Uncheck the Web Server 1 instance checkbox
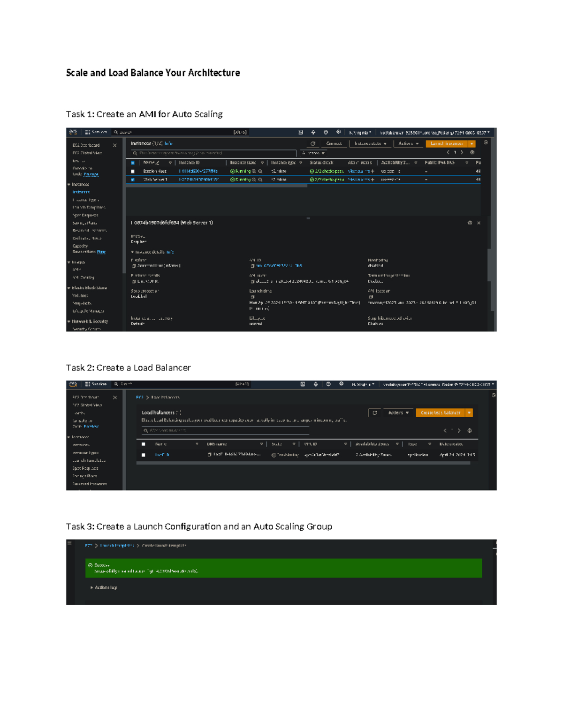This screenshot has width=563, height=728. (x=133, y=179)
